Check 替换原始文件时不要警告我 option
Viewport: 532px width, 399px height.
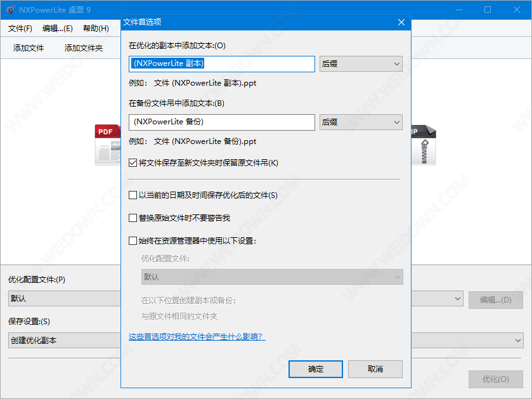(133, 218)
